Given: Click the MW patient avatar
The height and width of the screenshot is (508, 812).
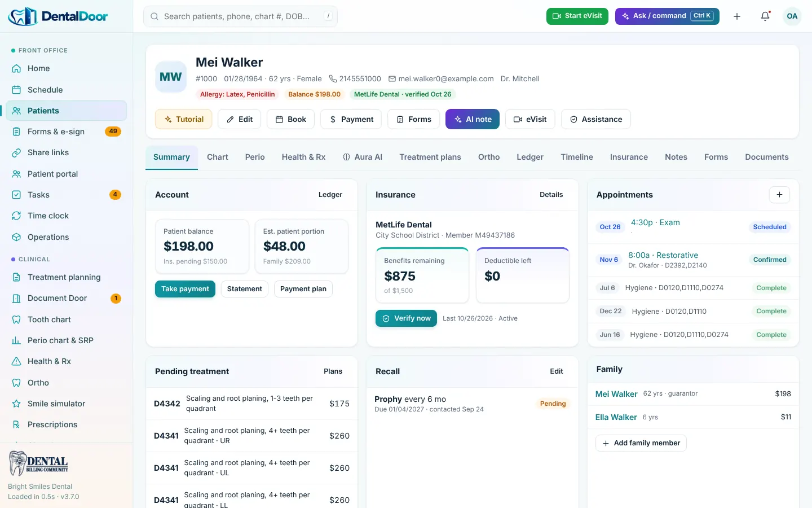Looking at the screenshot, I should coord(171,77).
